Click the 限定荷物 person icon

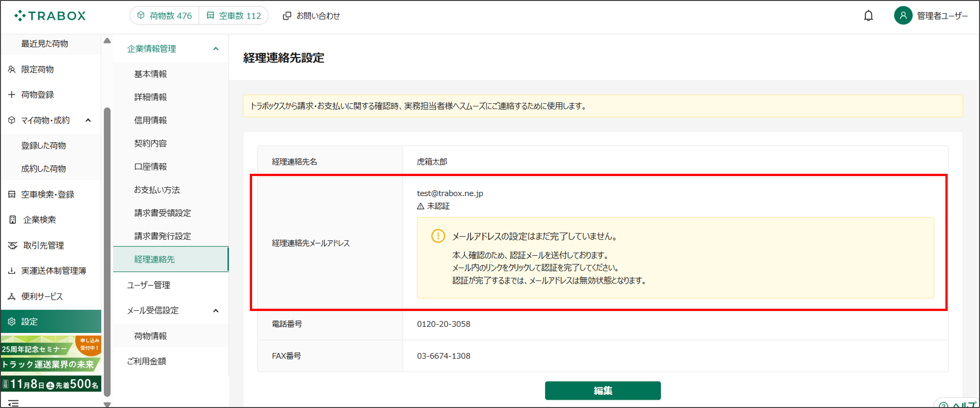click(12, 69)
